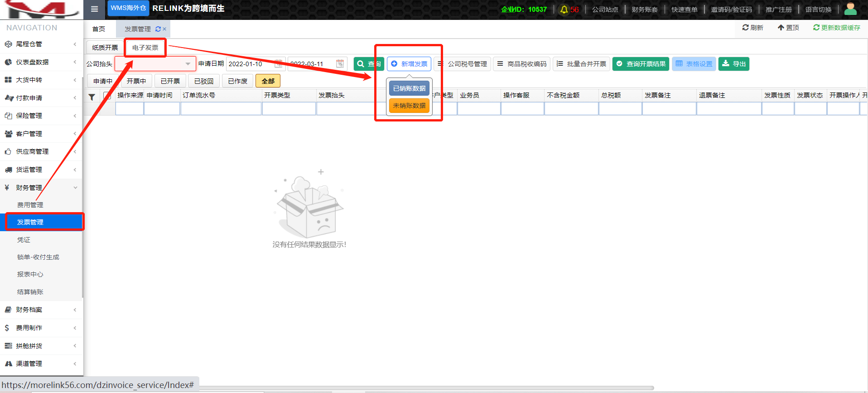Open 邀请码/验证码 in top bar
868x393 pixels.
pyautogui.click(x=731, y=10)
